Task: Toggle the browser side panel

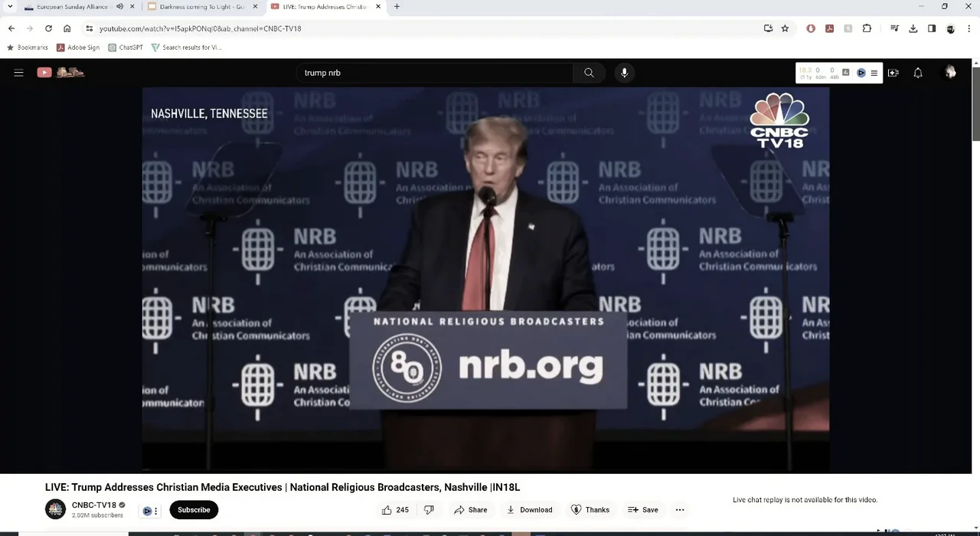Action: (932, 28)
